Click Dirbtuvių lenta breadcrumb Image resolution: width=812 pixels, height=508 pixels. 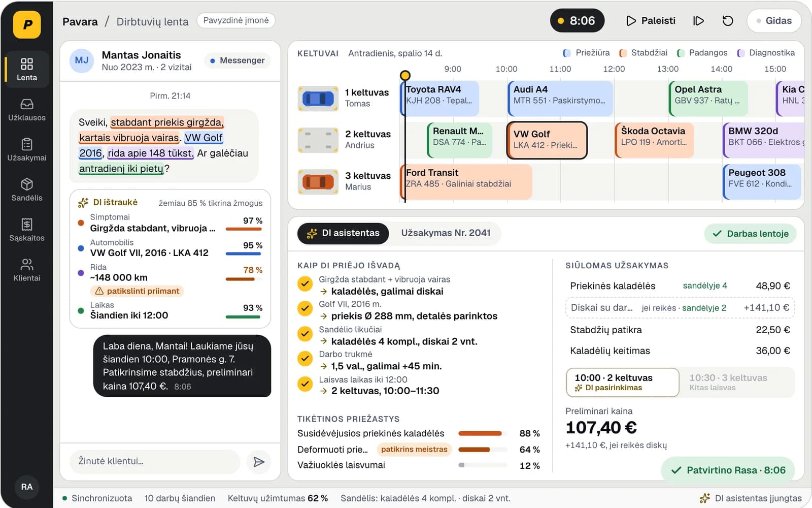coord(152,21)
